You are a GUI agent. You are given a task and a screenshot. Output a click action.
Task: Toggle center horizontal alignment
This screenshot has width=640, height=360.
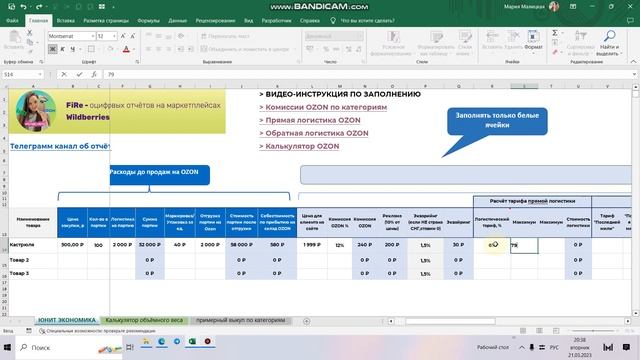point(158,49)
